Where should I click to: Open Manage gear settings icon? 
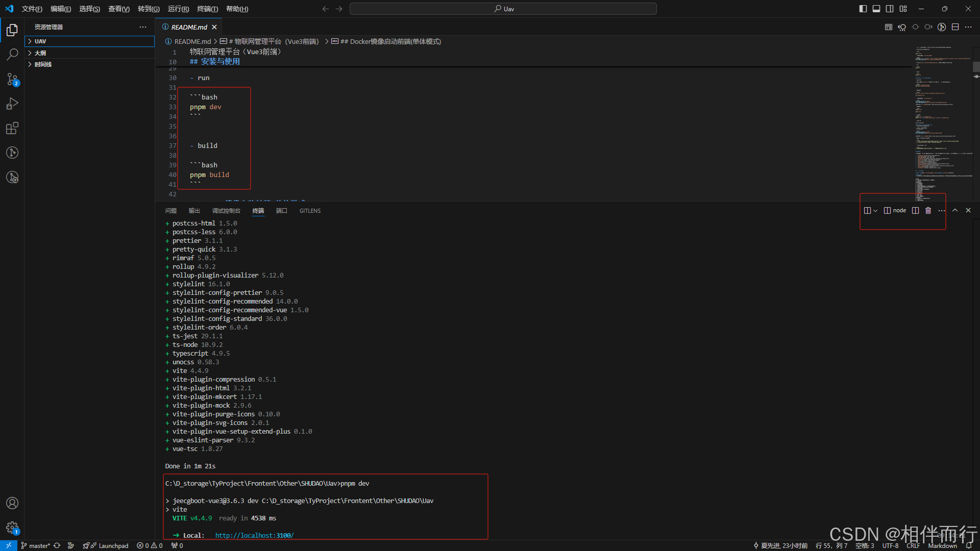pyautogui.click(x=12, y=528)
